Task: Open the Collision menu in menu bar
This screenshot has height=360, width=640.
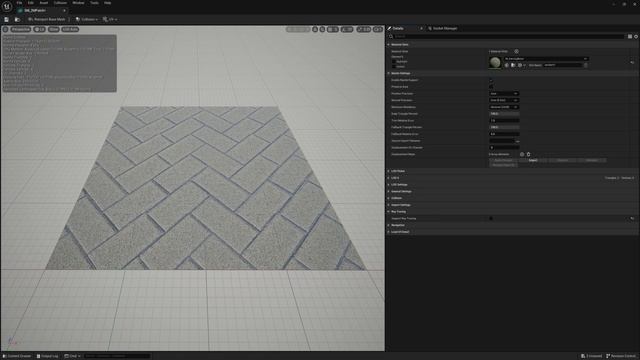Action: point(60,3)
